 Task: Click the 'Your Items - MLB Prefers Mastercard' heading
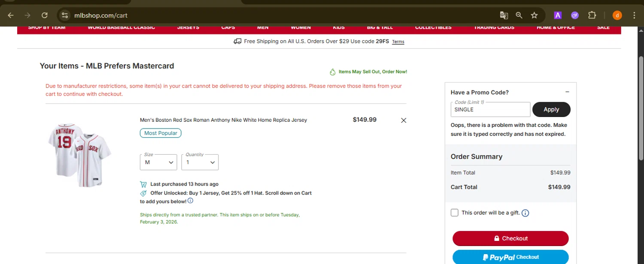click(x=107, y=66)
